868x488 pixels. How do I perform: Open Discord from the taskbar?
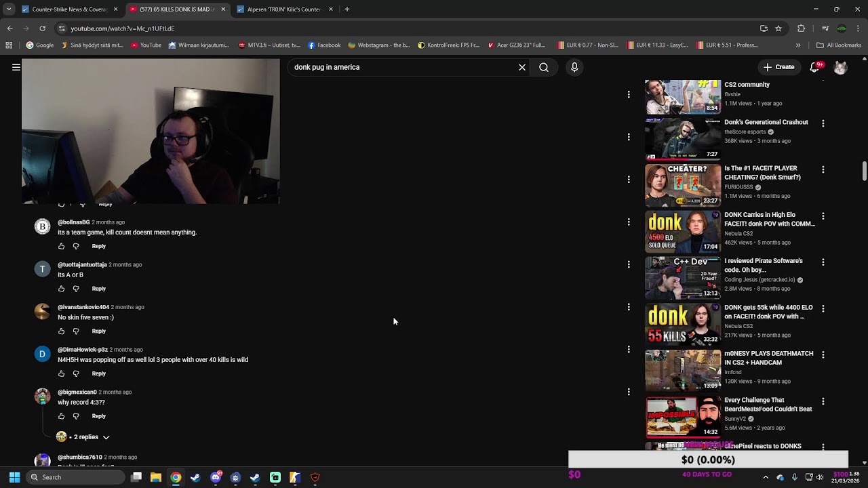[x=216, y=477]
